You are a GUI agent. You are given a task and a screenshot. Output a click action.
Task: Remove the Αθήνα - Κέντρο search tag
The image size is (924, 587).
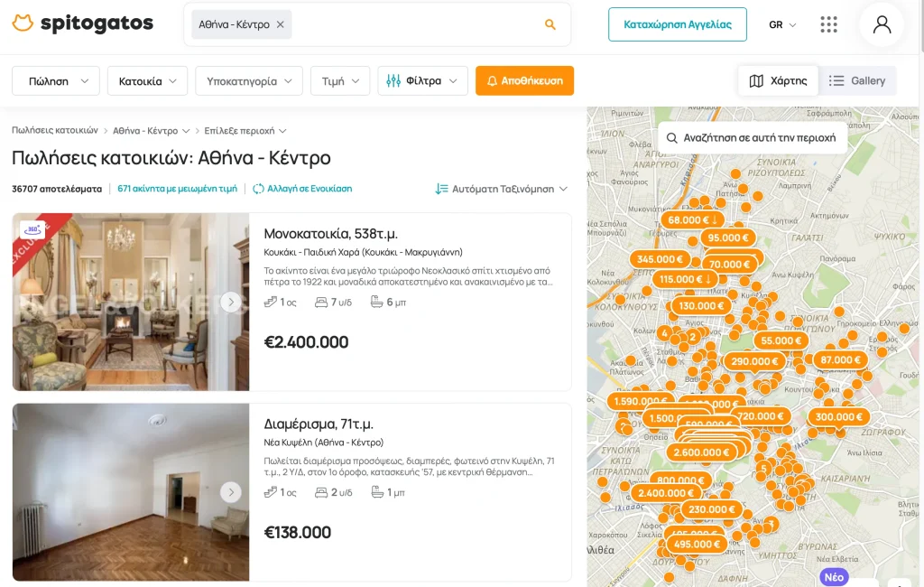280,24
